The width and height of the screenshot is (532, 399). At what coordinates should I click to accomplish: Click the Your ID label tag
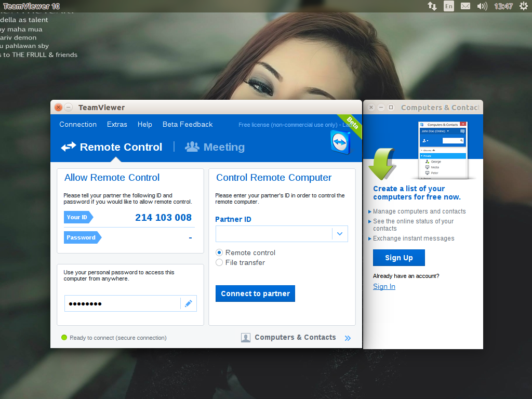tap(78, 217)
